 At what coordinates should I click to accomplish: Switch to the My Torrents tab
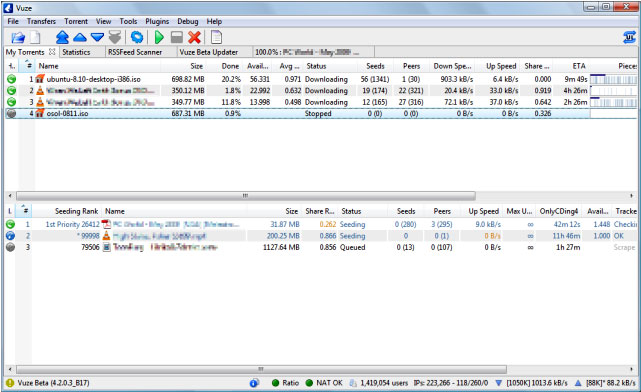(x=25, y=52)
